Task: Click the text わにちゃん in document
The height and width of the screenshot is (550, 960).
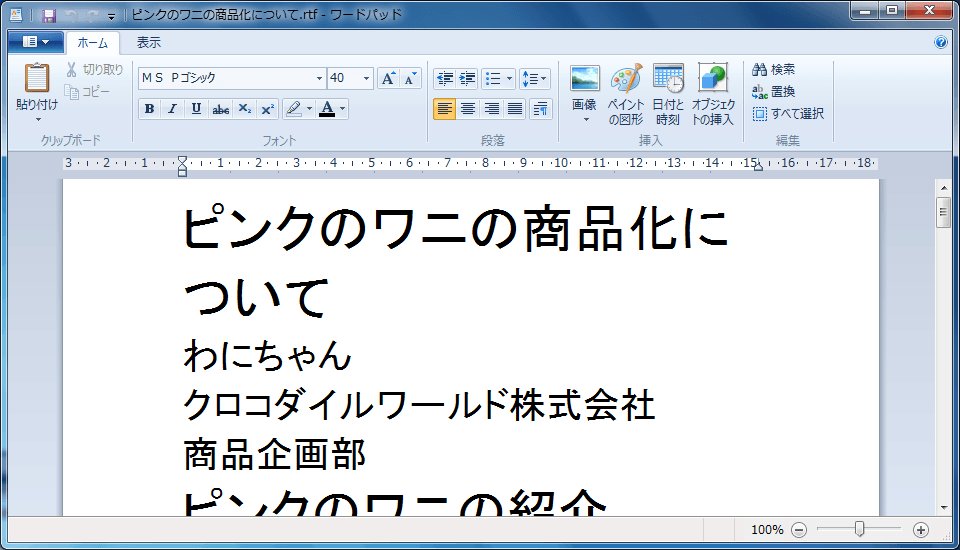Action: click(268, 356)
